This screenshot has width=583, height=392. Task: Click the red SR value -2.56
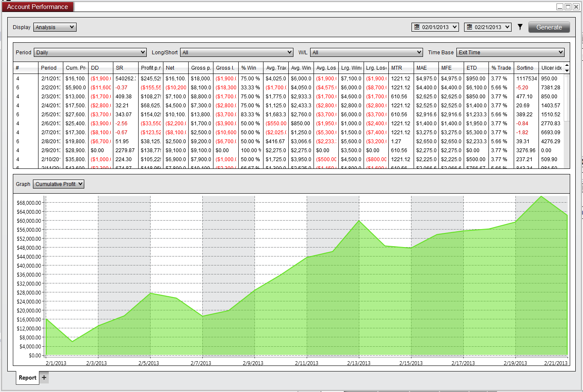(x=121, y=124)
